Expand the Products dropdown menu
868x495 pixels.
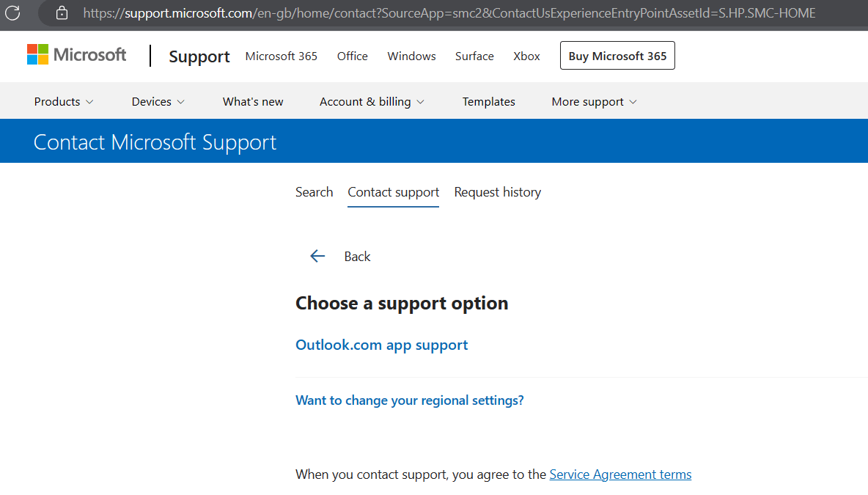64,102
